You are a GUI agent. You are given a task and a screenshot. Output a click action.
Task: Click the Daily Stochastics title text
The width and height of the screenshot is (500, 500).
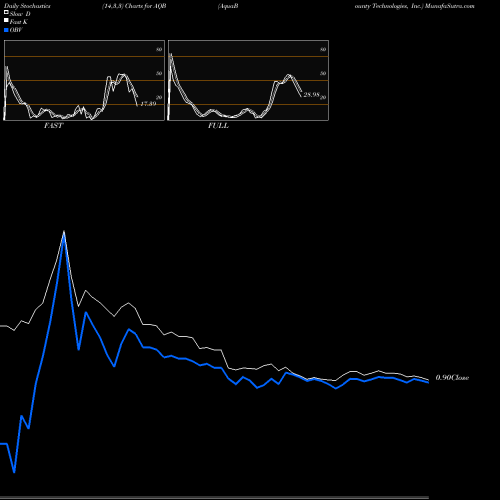click(27, 6)
